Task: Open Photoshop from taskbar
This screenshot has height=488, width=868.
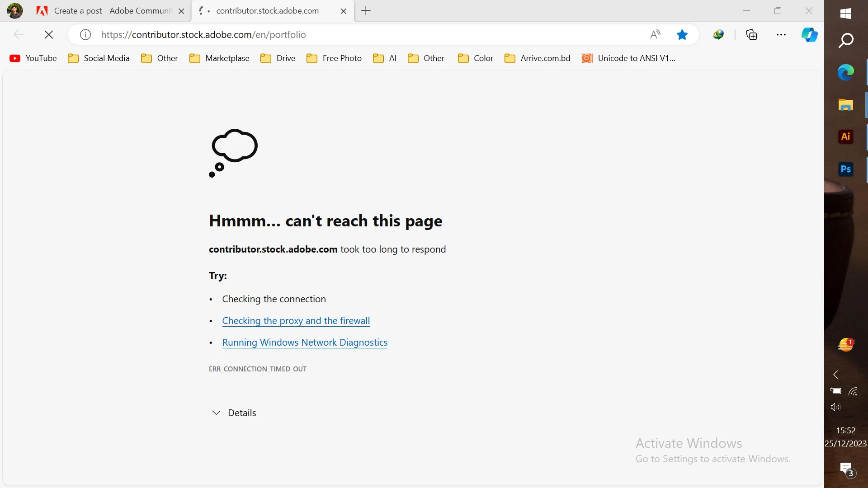Action: coord(845,169)
